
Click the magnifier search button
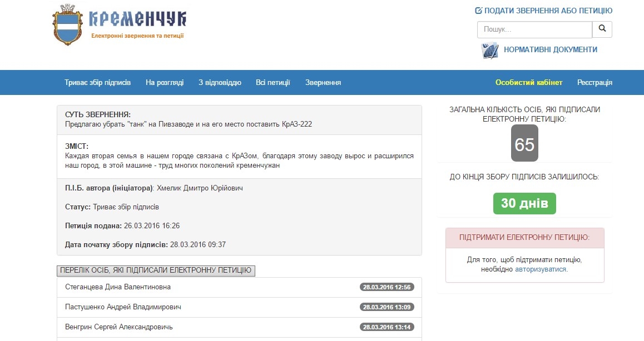tap(602, 29)
